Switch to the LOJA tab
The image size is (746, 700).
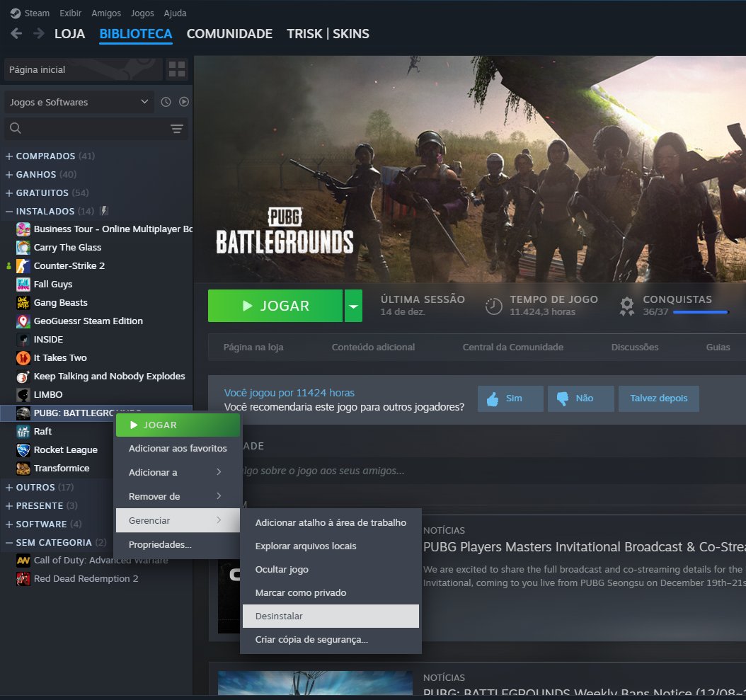pos(69,34)
